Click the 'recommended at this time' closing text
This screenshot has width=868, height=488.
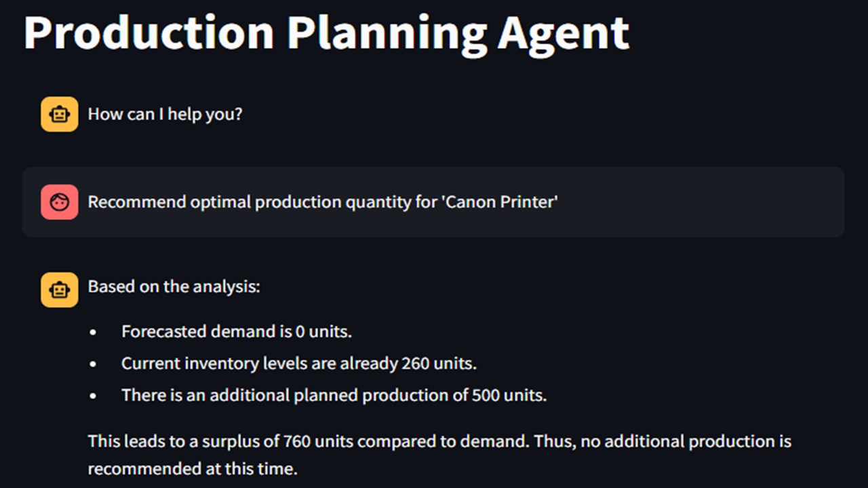193,468
